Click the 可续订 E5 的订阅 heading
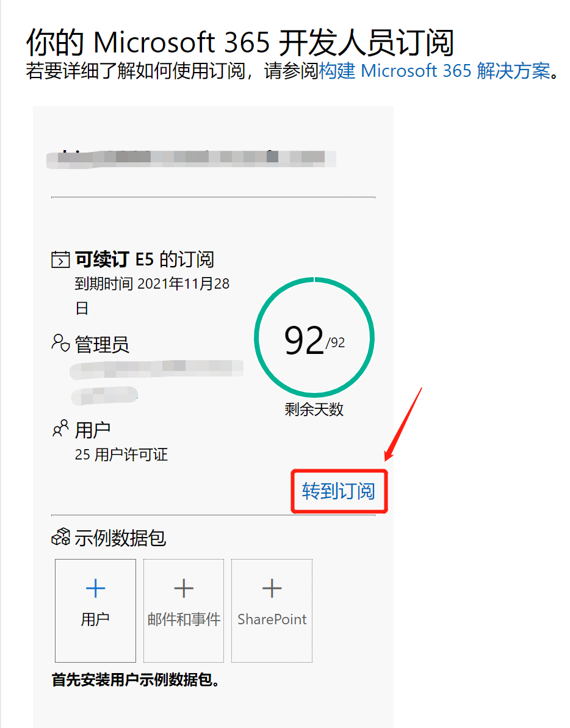 145,259
